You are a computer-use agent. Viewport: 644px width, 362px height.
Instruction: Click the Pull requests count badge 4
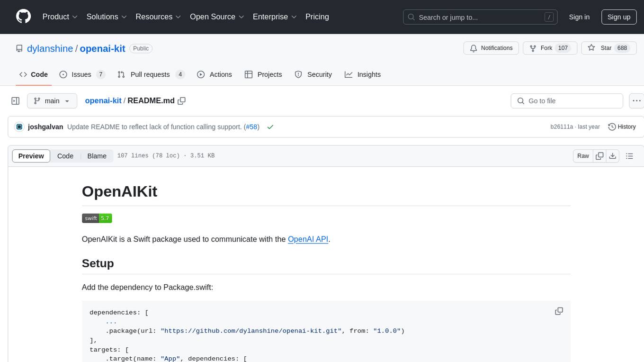[180, 74]
